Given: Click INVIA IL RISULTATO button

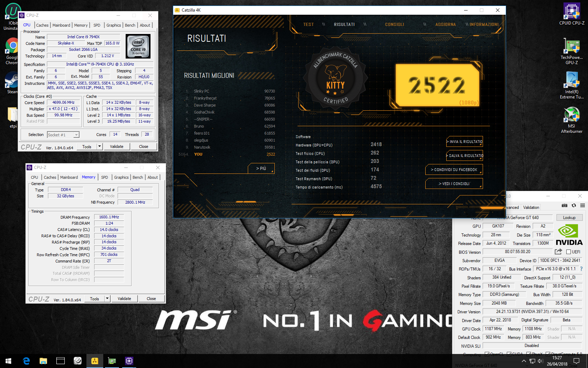Looking at the screenshot, I should point(465,142).
